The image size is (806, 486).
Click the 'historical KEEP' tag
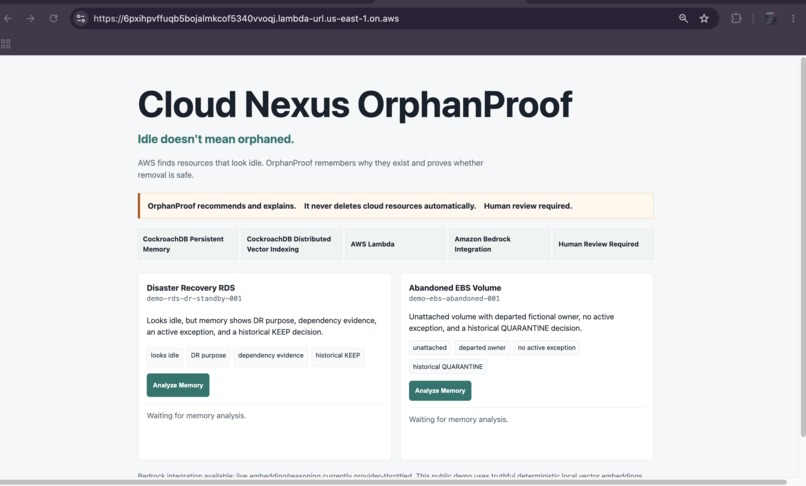click(338, 355)
